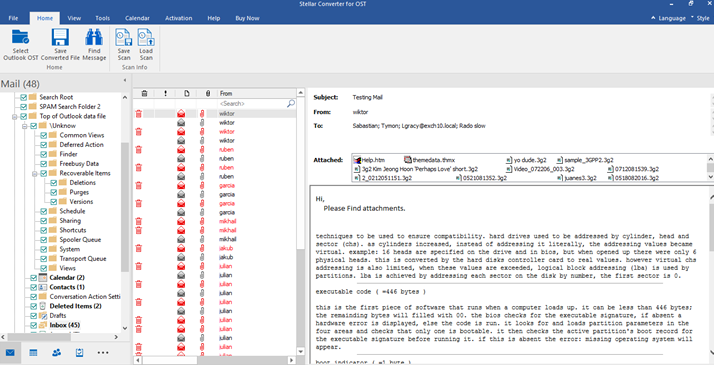Image resolution: width=714 pixels, height=365 pixels.
Task: Click Select Outlook OST icon
Action: [x=20, y=37]
